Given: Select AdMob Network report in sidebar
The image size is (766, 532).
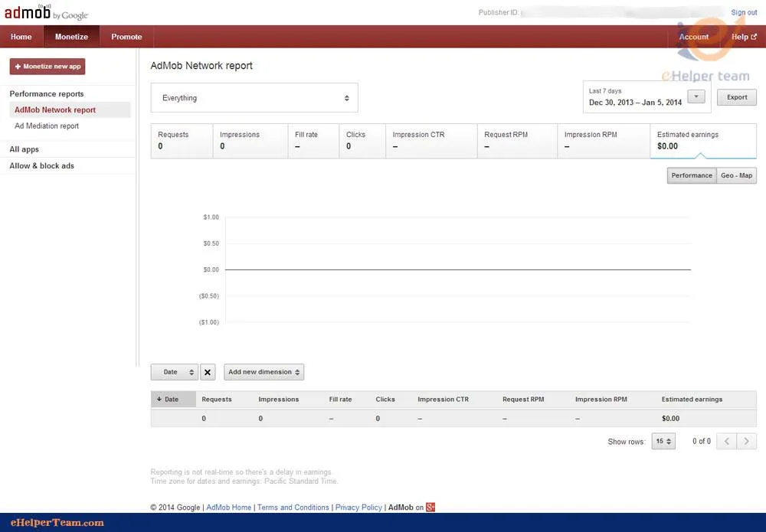Looking at the screenshot, I should click(x=70, y=109).
